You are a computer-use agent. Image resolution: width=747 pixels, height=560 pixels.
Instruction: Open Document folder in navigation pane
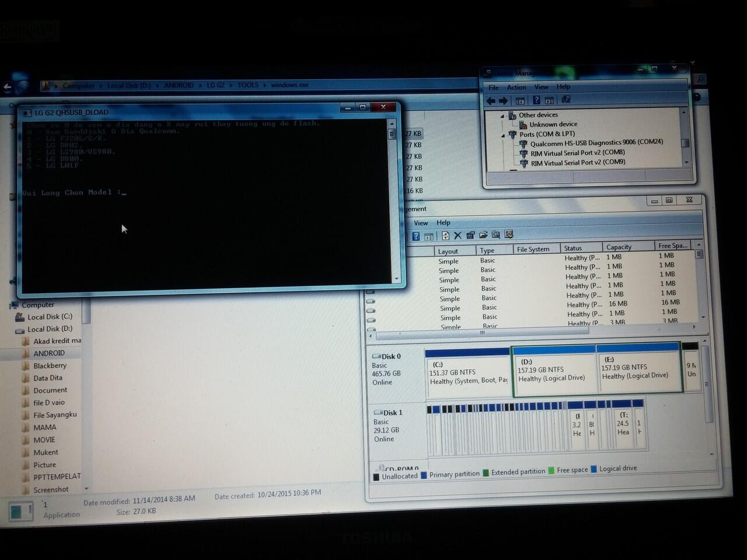pyautogui.click(x=50, y=390)
